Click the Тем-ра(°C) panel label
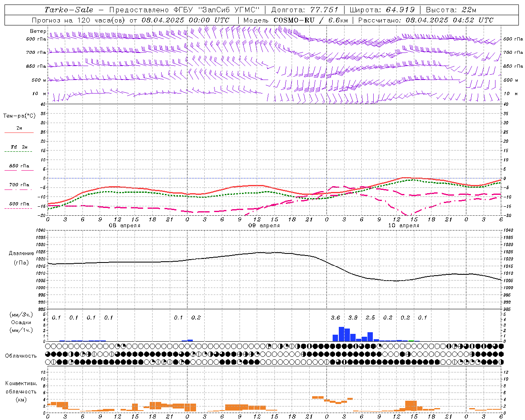 (19, 116)
